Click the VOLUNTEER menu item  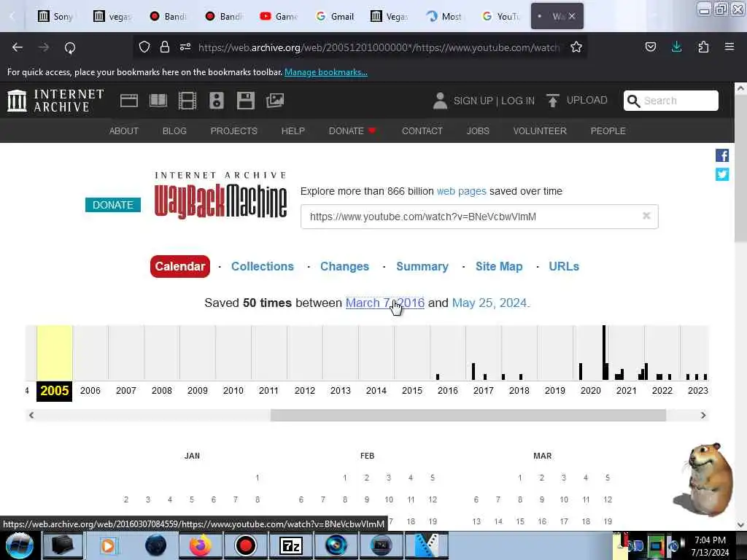[540, 131]
